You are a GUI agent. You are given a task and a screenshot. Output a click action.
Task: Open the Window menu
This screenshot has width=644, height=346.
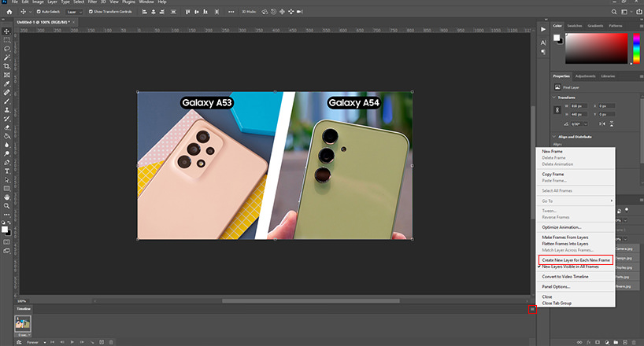[146, 2]
